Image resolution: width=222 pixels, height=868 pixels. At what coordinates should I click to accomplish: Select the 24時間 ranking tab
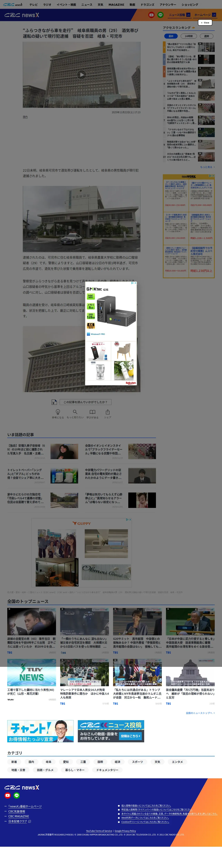coord(189,36)
